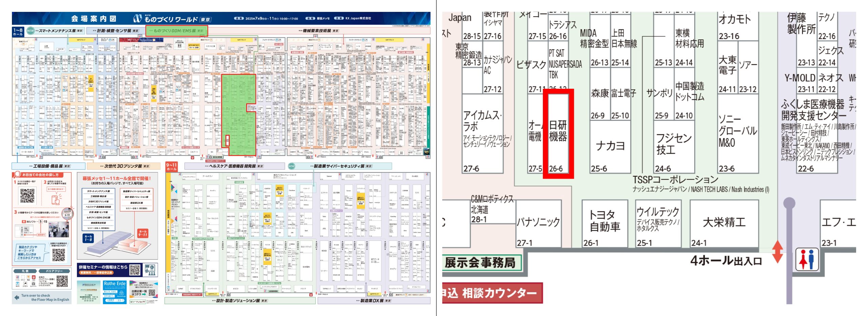Click the NEW badge next to スマートメンテナンス展

31,30
